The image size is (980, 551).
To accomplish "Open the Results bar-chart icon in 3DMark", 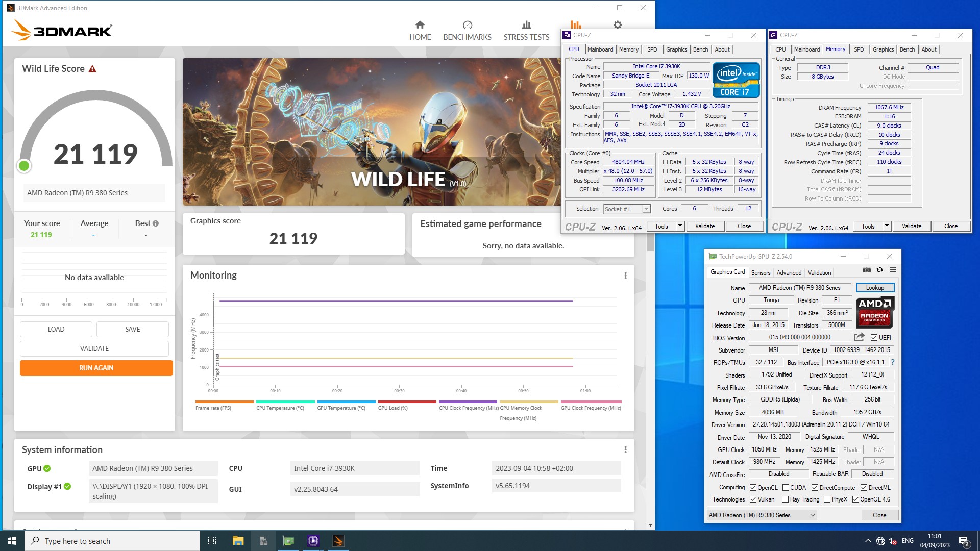I will click(576, 24).
